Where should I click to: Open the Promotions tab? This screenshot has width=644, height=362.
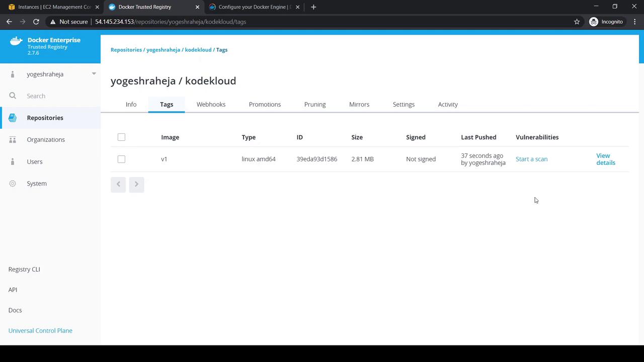pyautogui.click(x=265, y=105)
